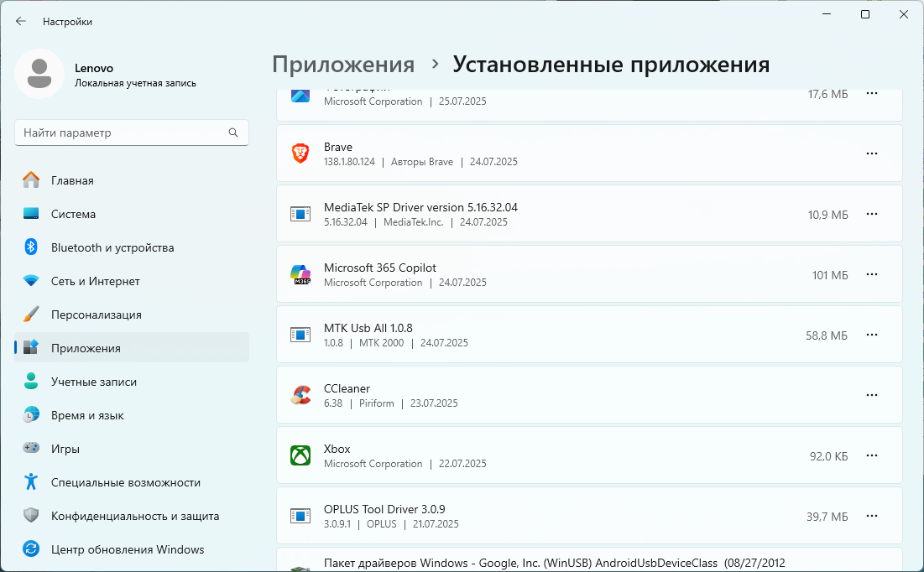924x572 pixels.
Task: Click the accessibility figure icon
Action: [31, 482]
